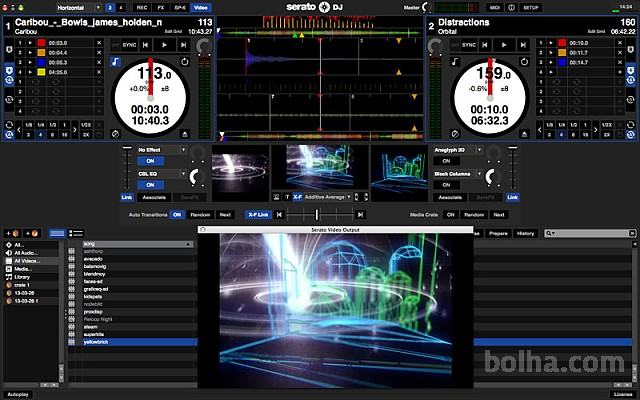Click repeat icon on deck 2
640x400 pixels.
click(524, 62)
